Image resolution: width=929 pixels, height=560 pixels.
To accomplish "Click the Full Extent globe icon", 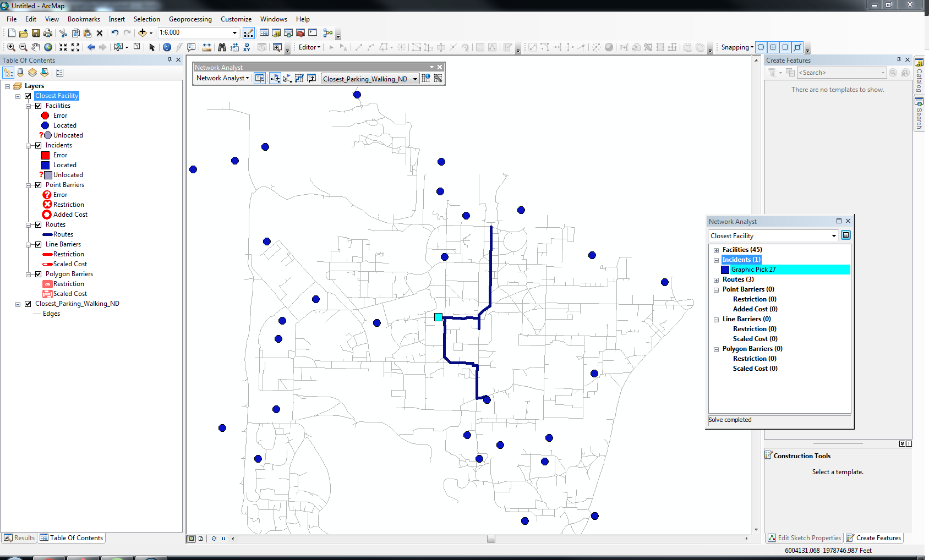I will click(48, 47).
